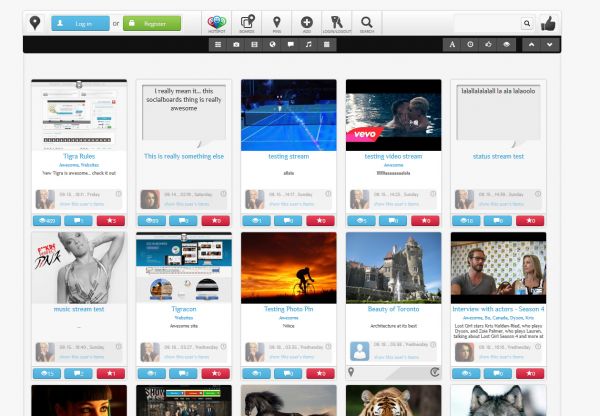Click the vevo video thumbnail
The width and height of the screenshot is (600, 416).
point(393,115)
